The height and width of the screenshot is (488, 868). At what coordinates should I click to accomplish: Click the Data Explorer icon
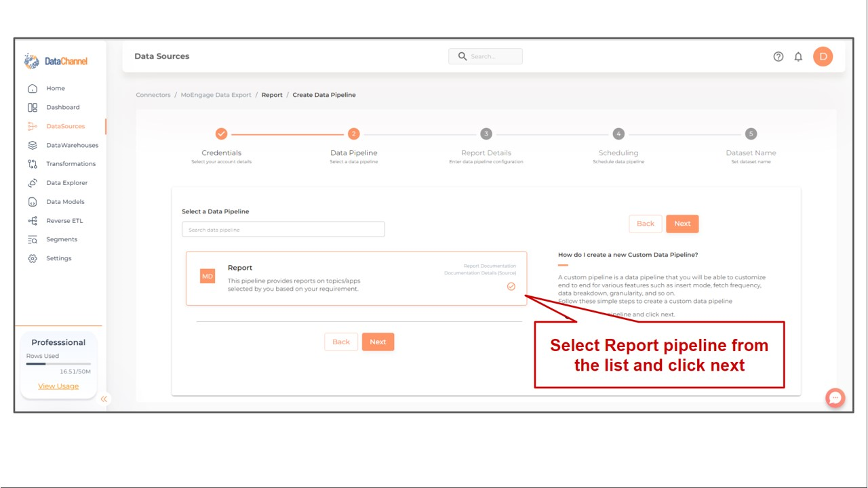[33, 183]
